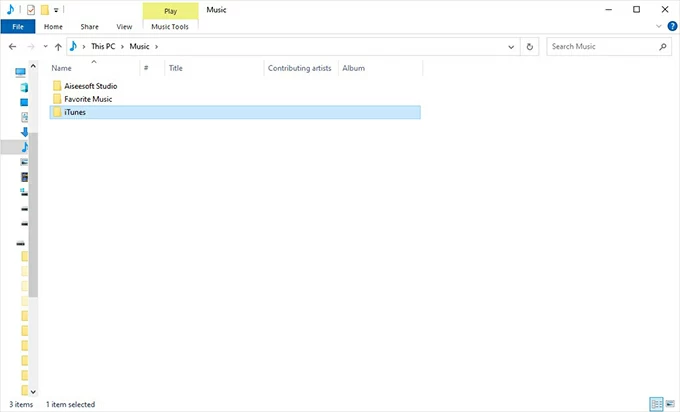Expand the ribbon with the chevron
The height and width of the screenshot is (412, 680).
659,26
